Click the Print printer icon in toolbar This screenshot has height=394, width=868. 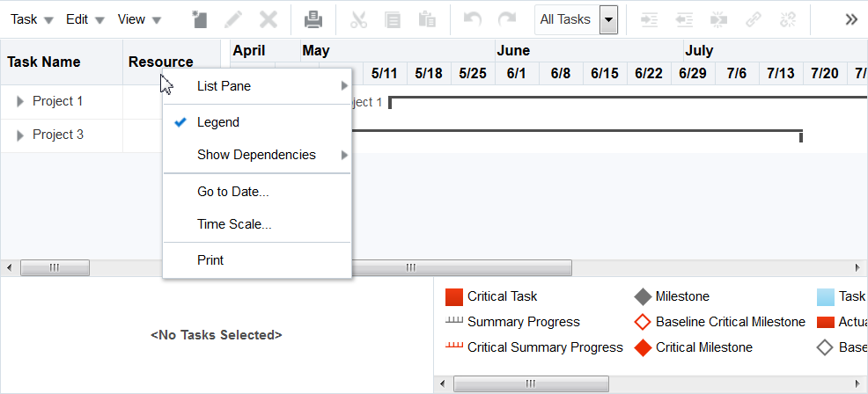[x=313, y=19]
